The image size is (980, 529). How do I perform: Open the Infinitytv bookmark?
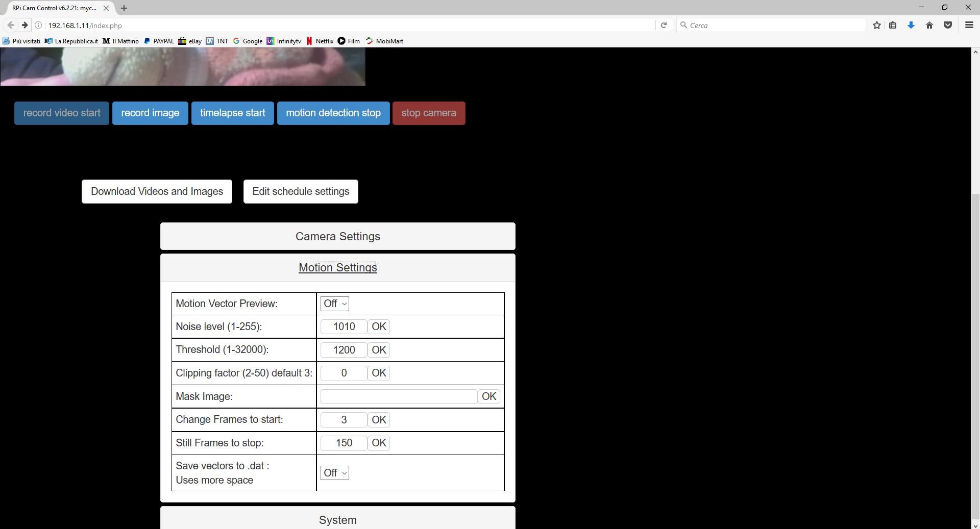(284, 41)
